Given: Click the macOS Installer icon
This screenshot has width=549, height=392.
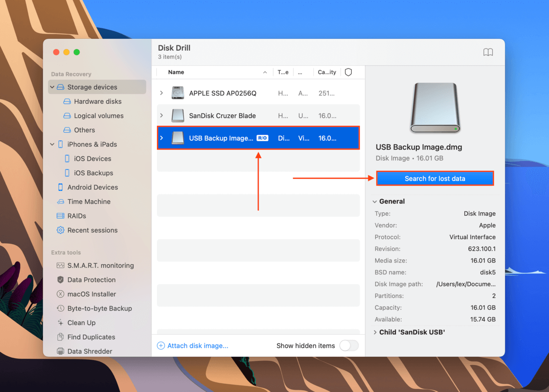Looking at the screenshot, I should 60,294.
